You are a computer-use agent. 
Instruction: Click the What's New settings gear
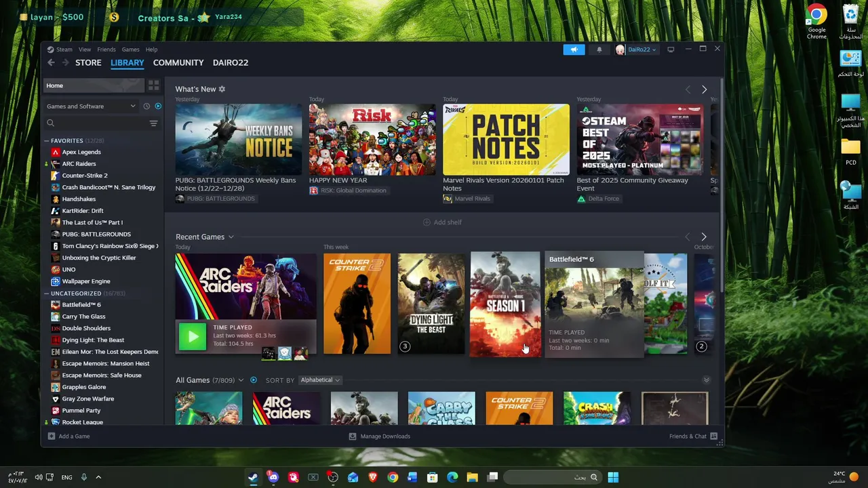tap(222, 89)
